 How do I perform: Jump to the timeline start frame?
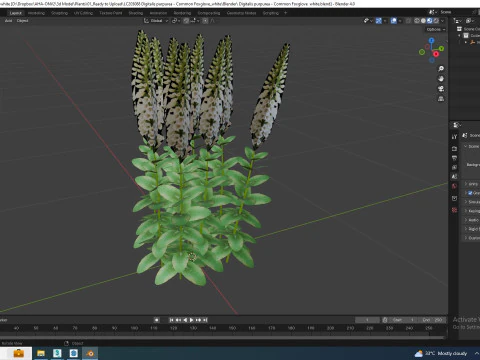point(171,320)
